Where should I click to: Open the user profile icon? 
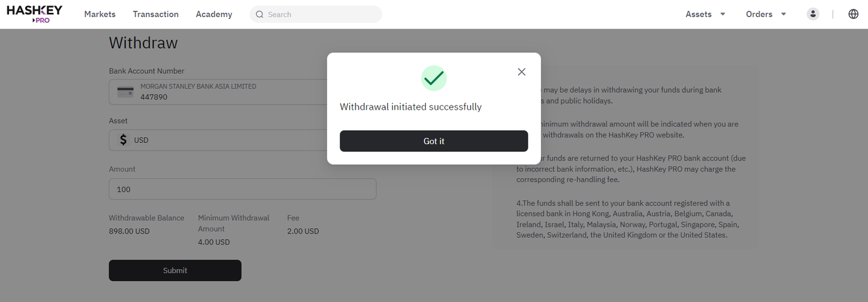point(813,14)
